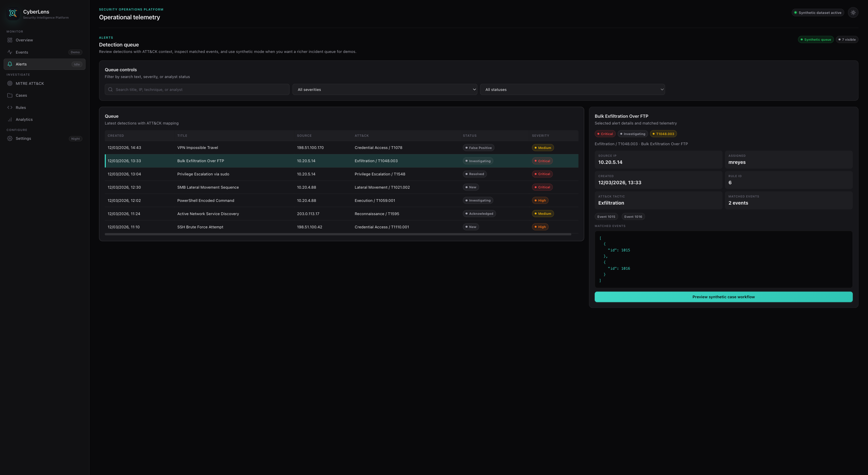868x475 pixels.
Task: Click the Alerts bell icon
Action: [x=10, y=64]
